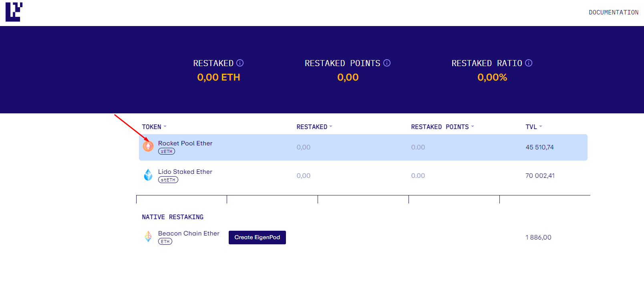
Task: Click the Beacon Chain TVL value 1 886,00
Action: pyautogui.click(x=538, y=238)
